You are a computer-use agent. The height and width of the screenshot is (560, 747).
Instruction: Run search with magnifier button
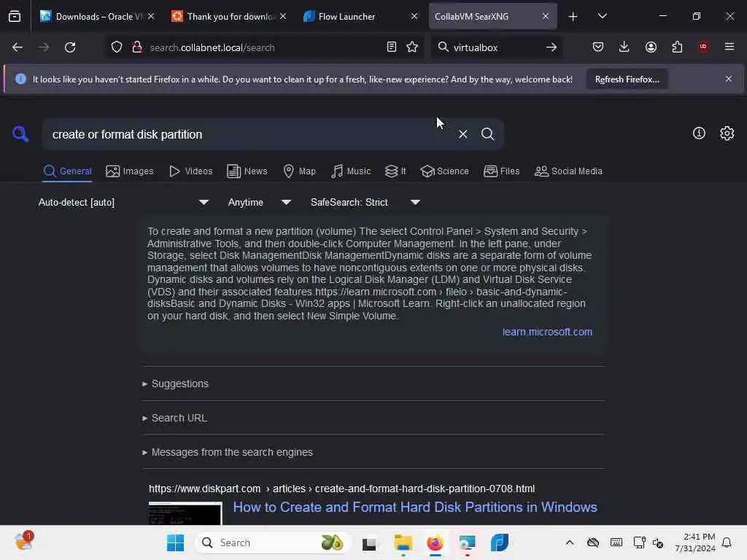point(487,134)
